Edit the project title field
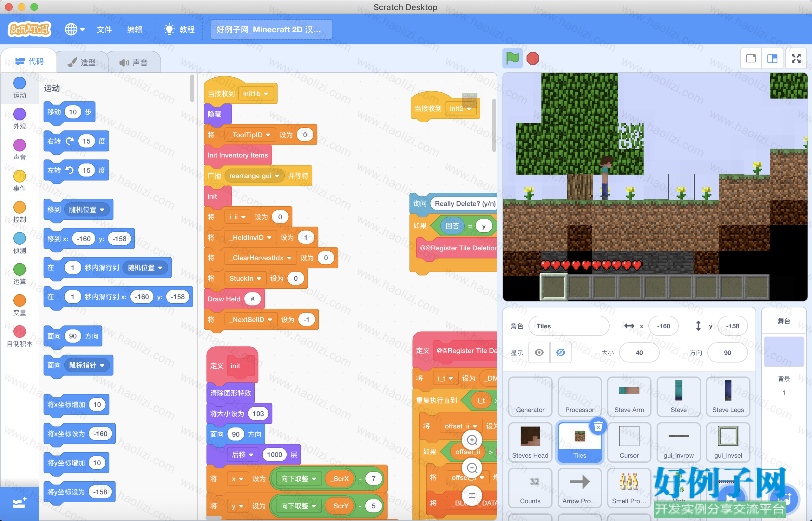812x521 pixels. tap(271, 29)
